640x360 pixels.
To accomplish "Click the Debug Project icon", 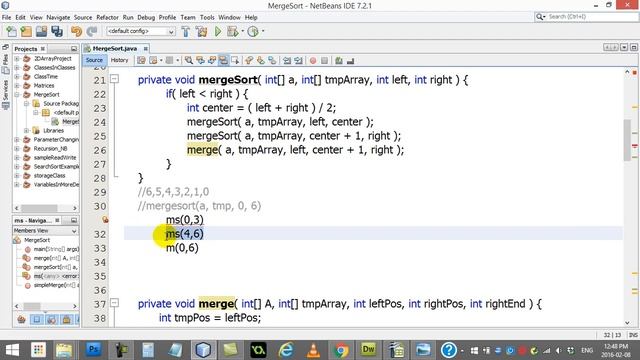I will (233, 31).
